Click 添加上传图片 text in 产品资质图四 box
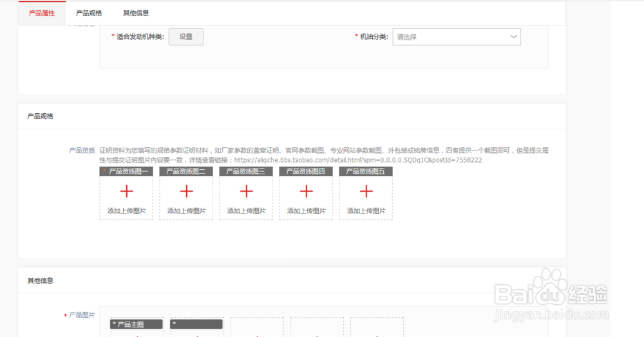 tap(307, 211)
